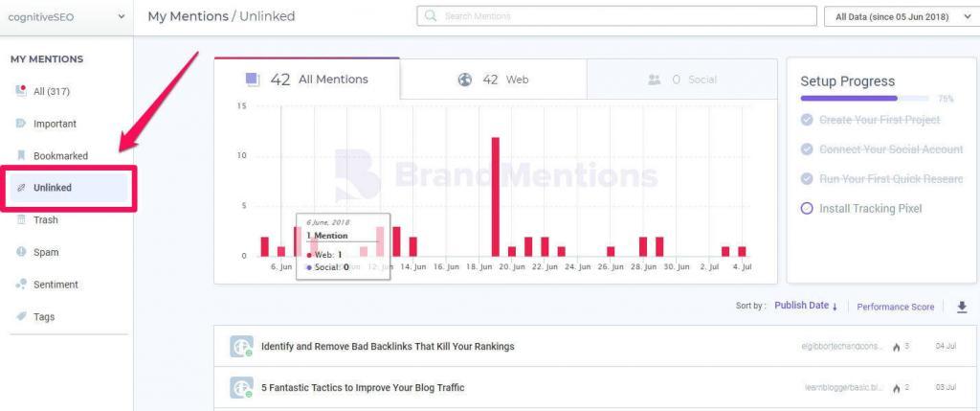Click the download export icon
This screenshot has height=411, width=980.
click(x=962, y=307)
